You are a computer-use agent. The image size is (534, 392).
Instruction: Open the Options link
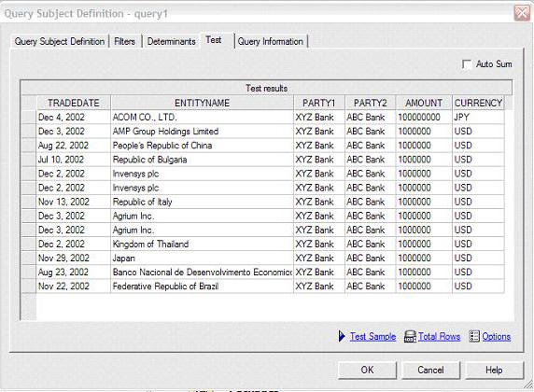(497, 337)
